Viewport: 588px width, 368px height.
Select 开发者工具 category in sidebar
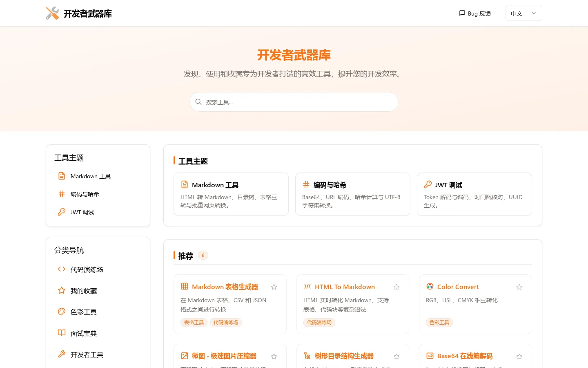click(x=98, y=354)
